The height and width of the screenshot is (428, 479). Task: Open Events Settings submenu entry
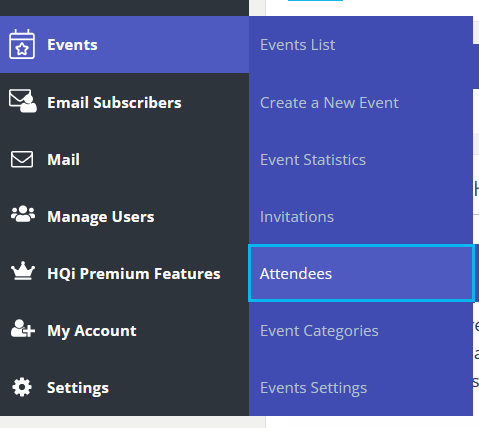[x=313, y=388]
